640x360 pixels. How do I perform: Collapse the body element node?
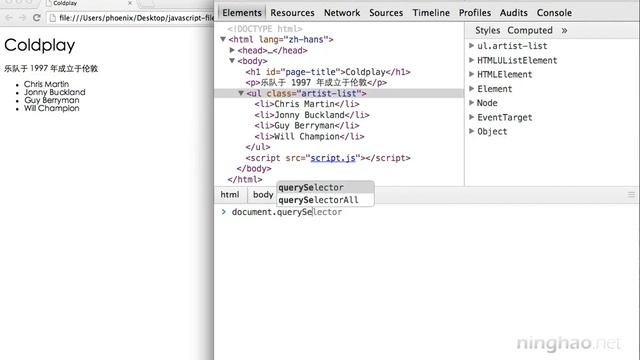coord(232,61)
